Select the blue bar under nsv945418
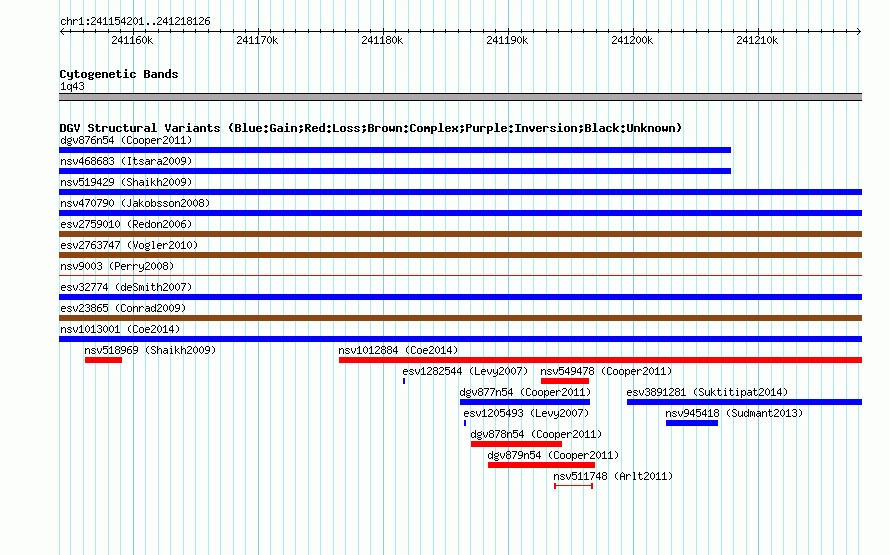The image size is (890, 555). (692, 423)
